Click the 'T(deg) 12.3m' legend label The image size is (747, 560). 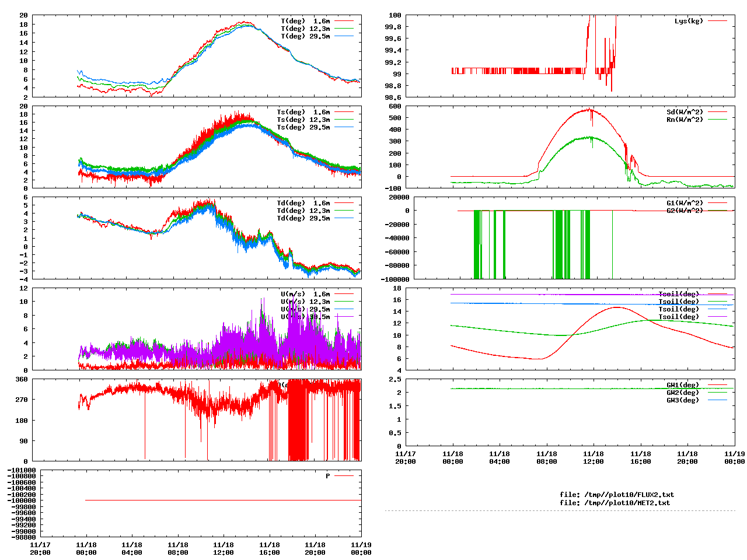(x=305, y=29)
